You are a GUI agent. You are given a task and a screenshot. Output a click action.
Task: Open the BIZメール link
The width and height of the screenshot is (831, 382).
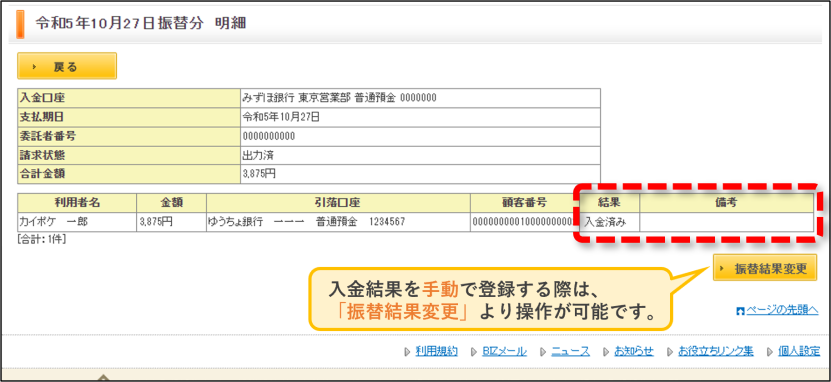pos(505,351)
